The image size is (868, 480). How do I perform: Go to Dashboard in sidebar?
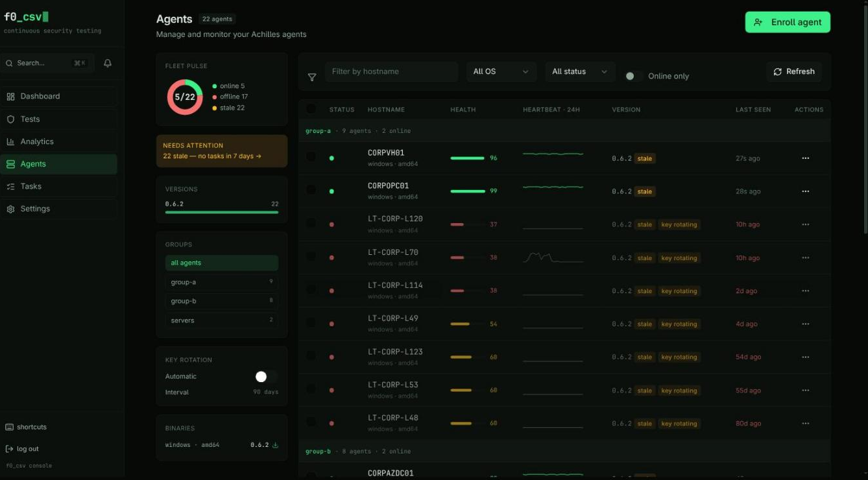[59, 97]
